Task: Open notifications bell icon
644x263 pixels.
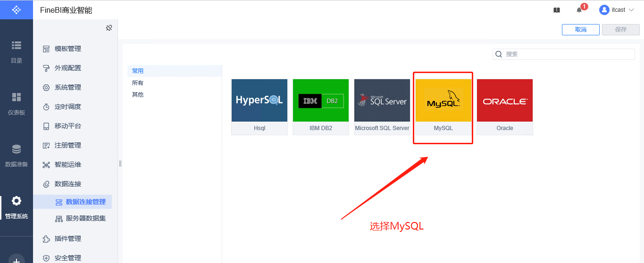Action: (579, 10)
